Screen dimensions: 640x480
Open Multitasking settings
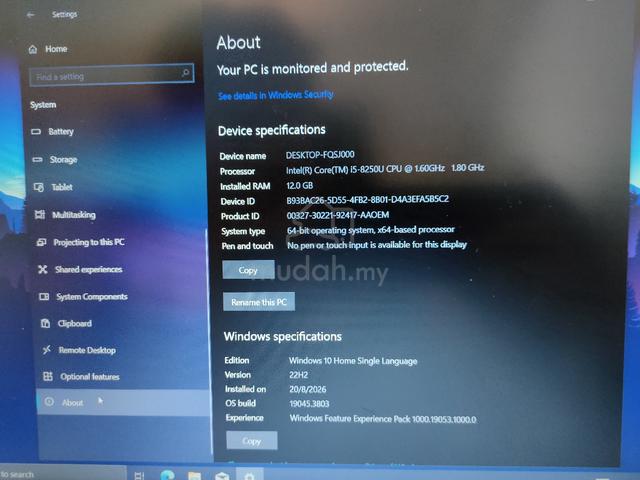(x=73, y=215)
